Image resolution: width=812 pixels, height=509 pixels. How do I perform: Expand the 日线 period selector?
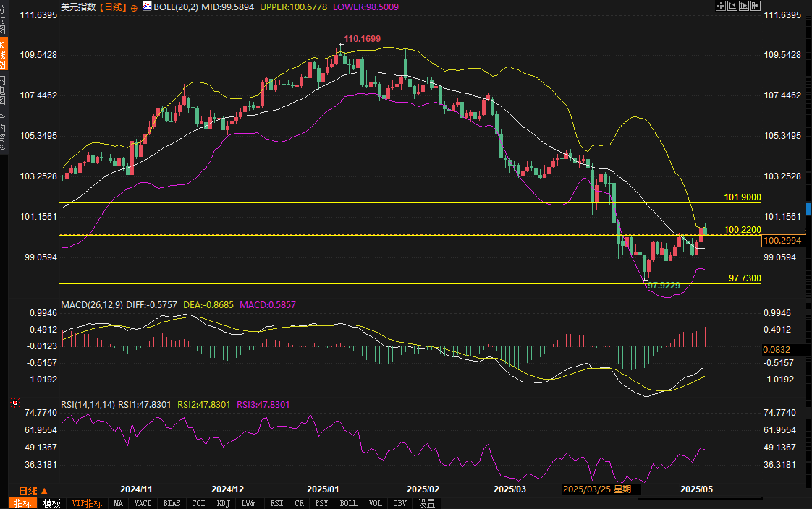click(33, 491)
